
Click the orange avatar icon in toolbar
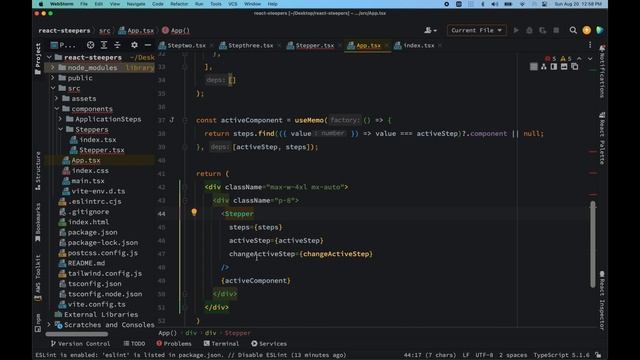coord(587,30)
